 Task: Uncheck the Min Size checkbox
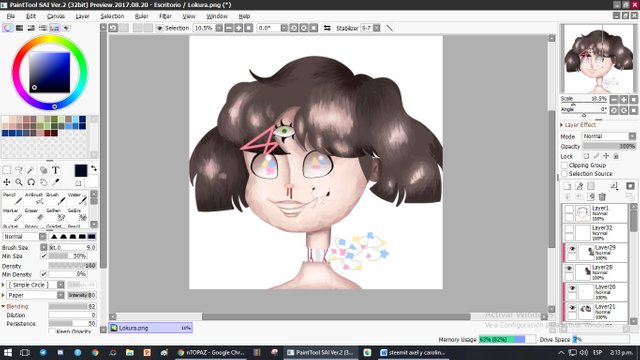[44, 256]
